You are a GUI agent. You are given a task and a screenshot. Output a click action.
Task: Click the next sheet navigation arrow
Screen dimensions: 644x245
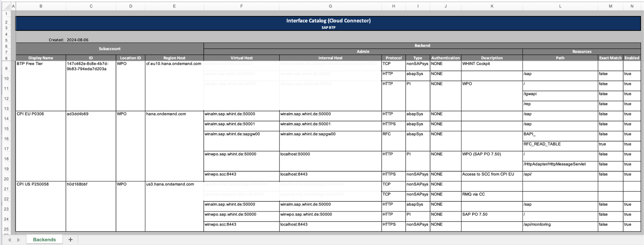tap(19, 240)
